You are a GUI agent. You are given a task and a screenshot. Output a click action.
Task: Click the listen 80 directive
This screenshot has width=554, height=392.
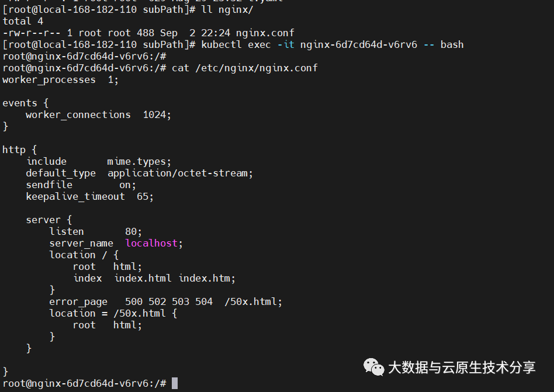[95, 232]
